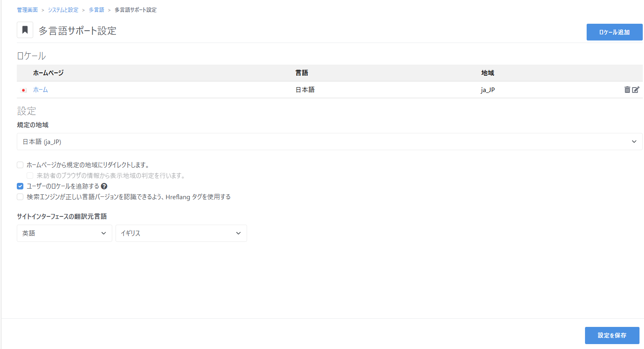
Task: Open the ホーム homepage link
Action: [41, 90]
